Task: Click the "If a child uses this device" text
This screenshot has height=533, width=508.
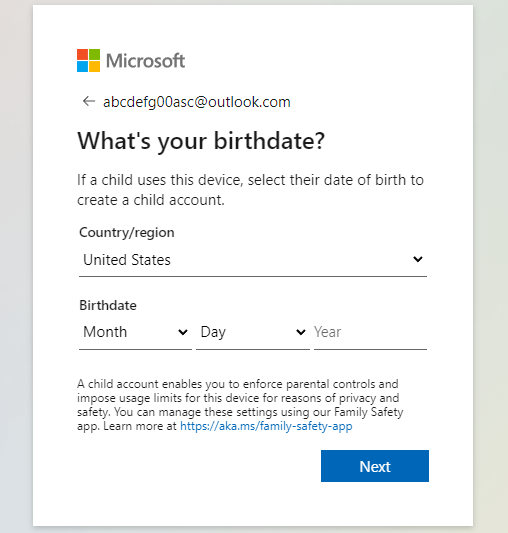Action: [x=250, y=190]
